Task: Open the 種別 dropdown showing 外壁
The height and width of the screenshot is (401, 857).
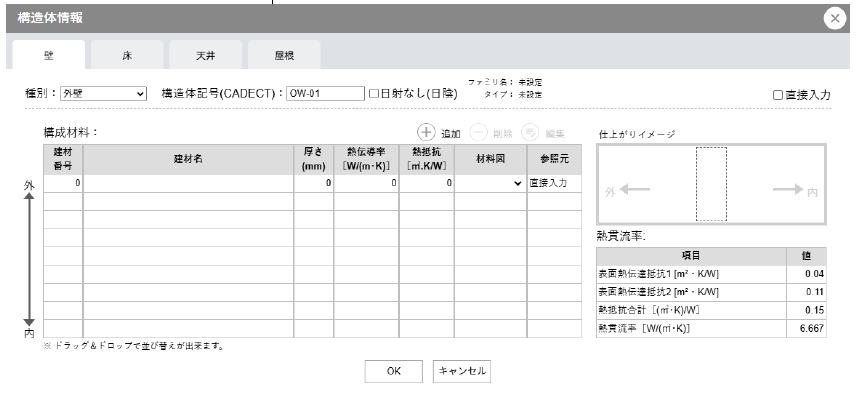Action: click(x=103, y=94)
